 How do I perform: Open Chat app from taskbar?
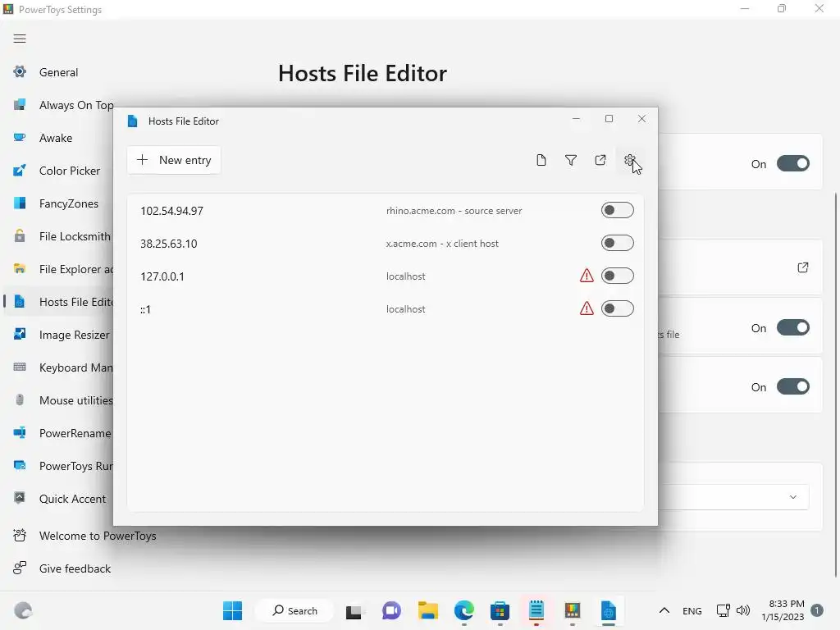391,610
